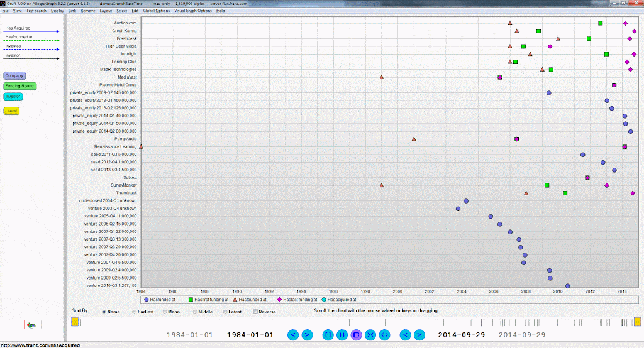Click Pump Audio founded-at triangle marker
Screen dimensions: 644x348
(x=414, y=139)
